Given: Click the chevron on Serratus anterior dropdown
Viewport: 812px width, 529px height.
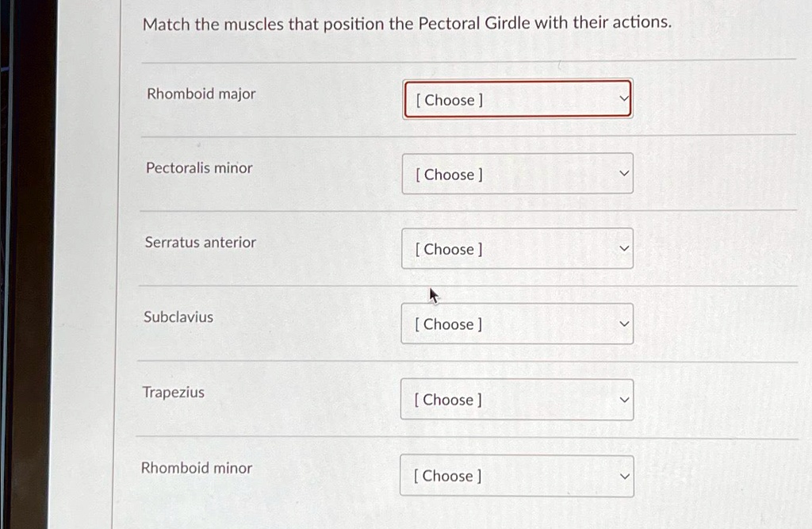Looking at the screenshot, I should coord(625,248).
